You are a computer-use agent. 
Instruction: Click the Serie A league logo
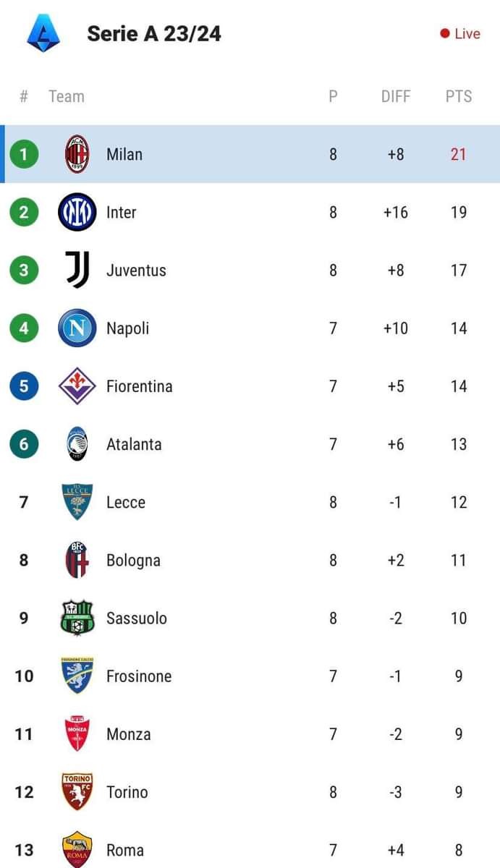[43, 33]
